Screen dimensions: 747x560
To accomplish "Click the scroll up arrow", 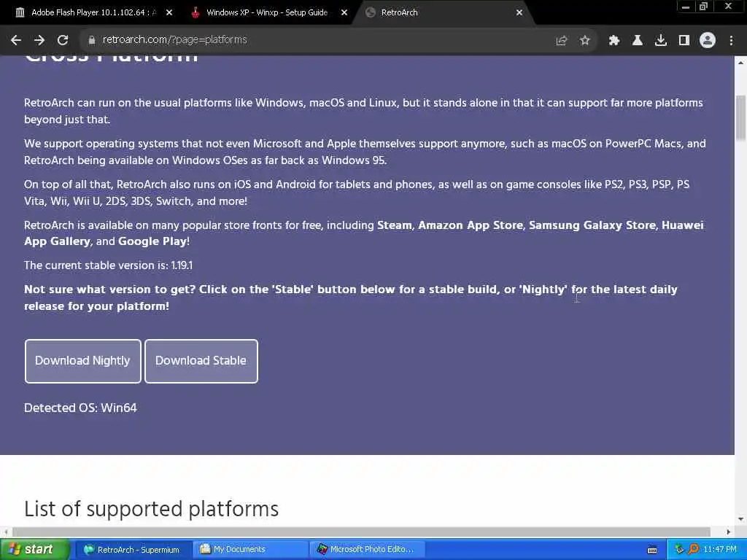I will (740, 63).
